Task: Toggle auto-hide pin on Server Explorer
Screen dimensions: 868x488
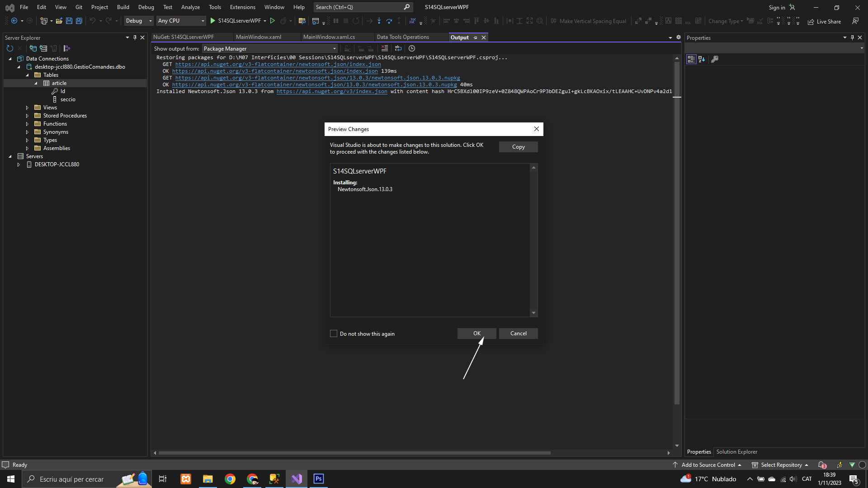Action: point(135,38)
